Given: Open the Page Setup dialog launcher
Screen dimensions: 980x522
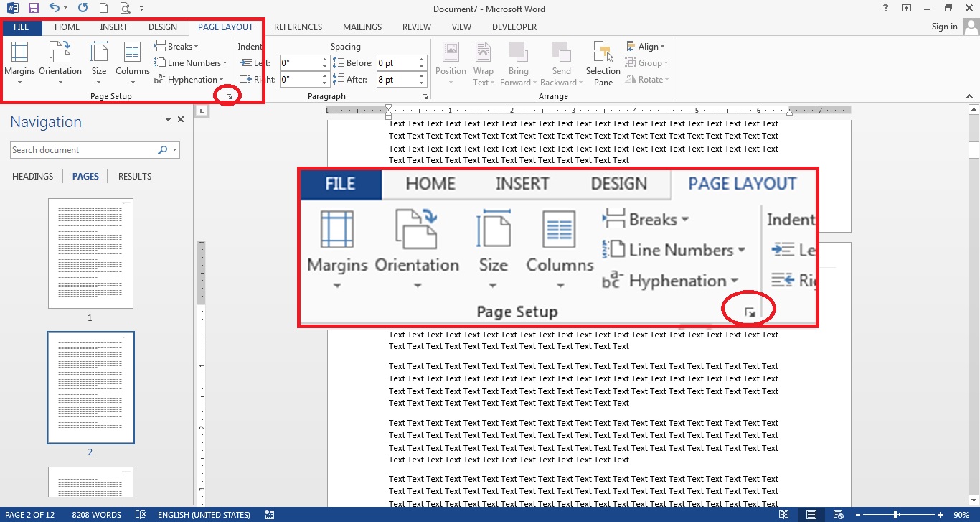Looking at the screenshot, I should pos(228,95).
